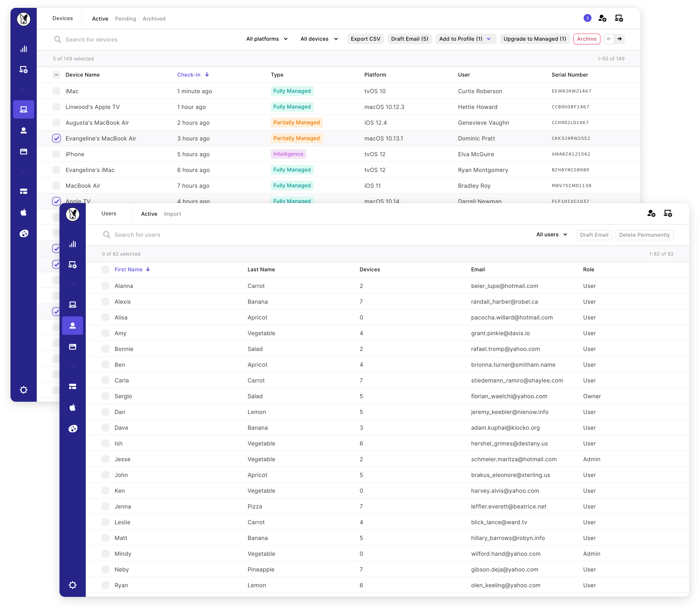Sort by First Name column
This screenshot has width=700, height=610.
tap(132, 269)
